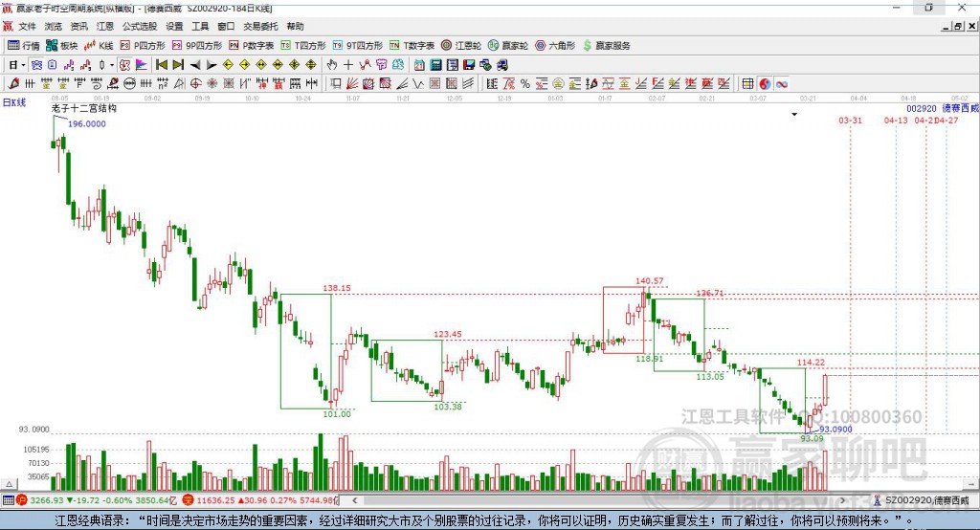The height and width of the screenshot is (530, 980).
Task: Toggle the red-blue taiji symbol button
Action: (765, 84)
